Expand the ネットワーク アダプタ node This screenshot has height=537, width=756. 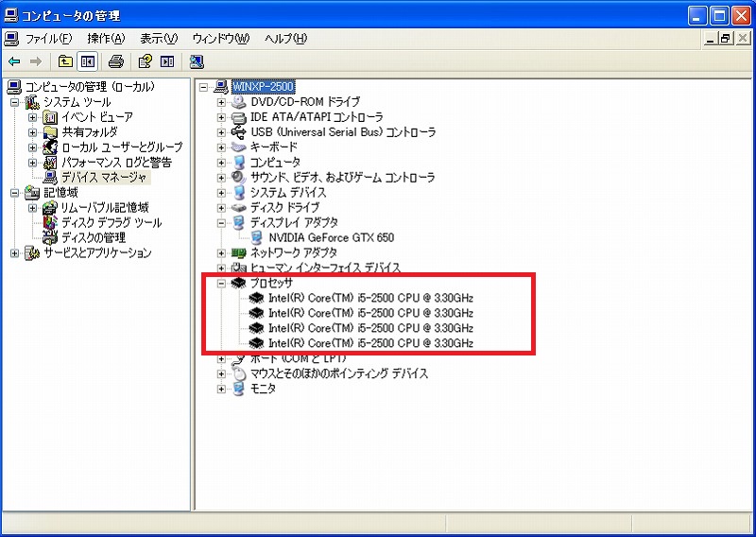click(x=221, y=252)
